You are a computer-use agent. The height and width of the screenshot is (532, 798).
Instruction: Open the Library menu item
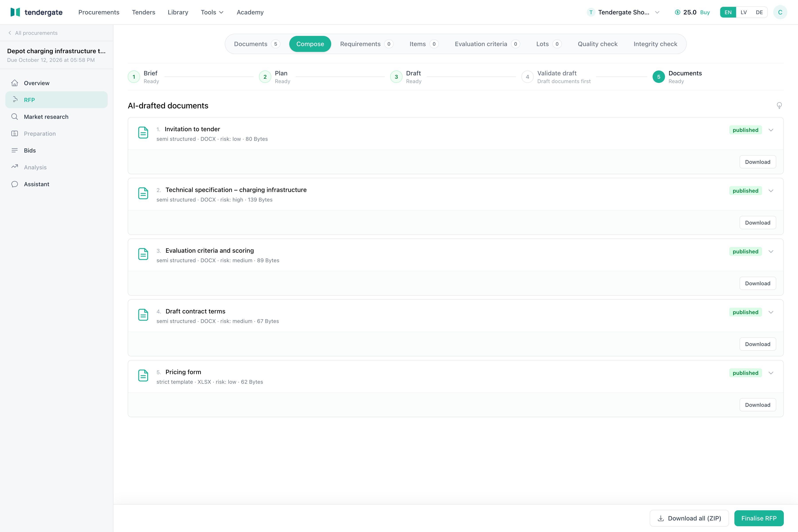[178, 12]
